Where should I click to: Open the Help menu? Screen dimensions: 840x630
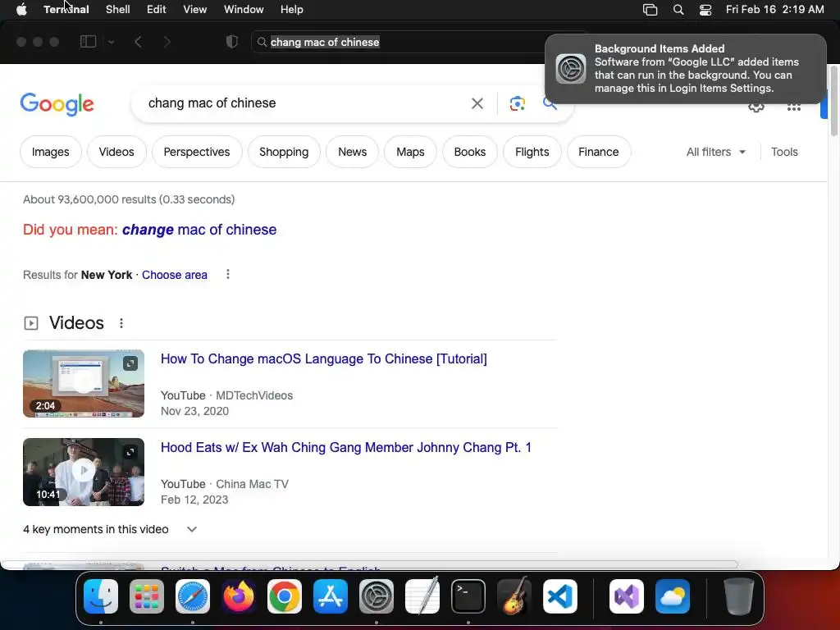point(292,10)
